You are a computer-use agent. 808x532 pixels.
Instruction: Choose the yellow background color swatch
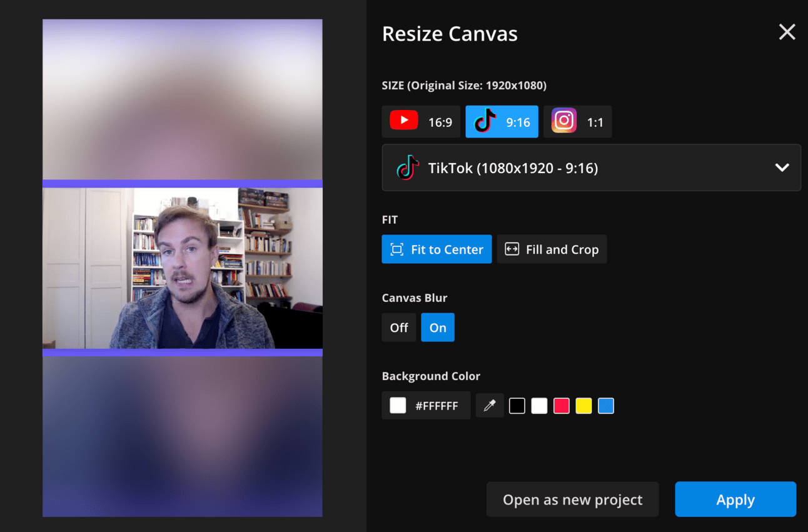point(583,406)
